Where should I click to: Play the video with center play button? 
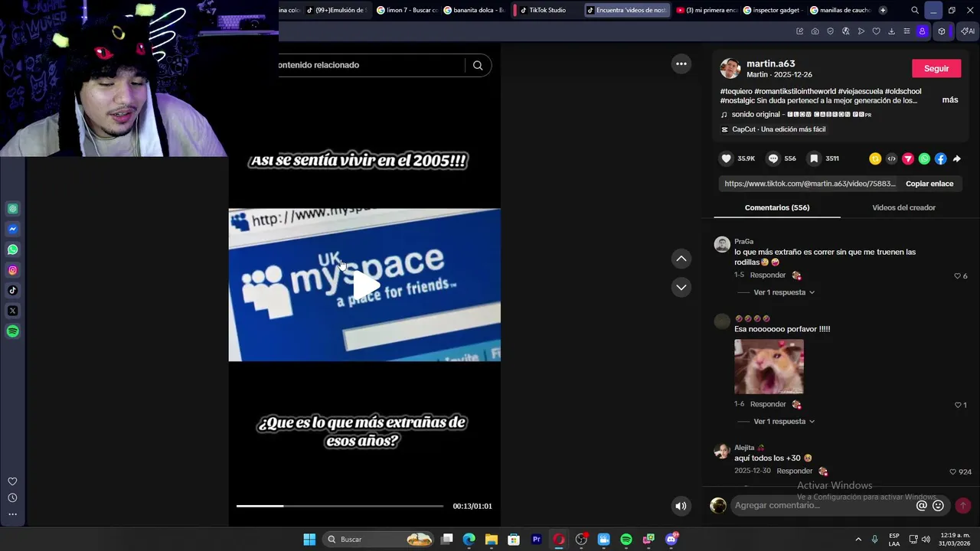tap(365, 285)
